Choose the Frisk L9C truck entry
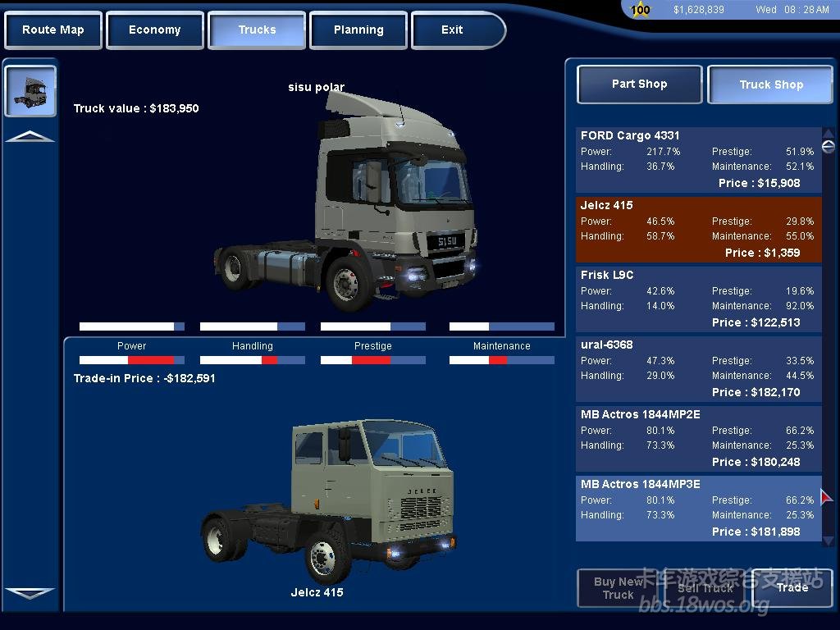Image resolution: width=840 pixels, height=630 pixels. (699, 299)
